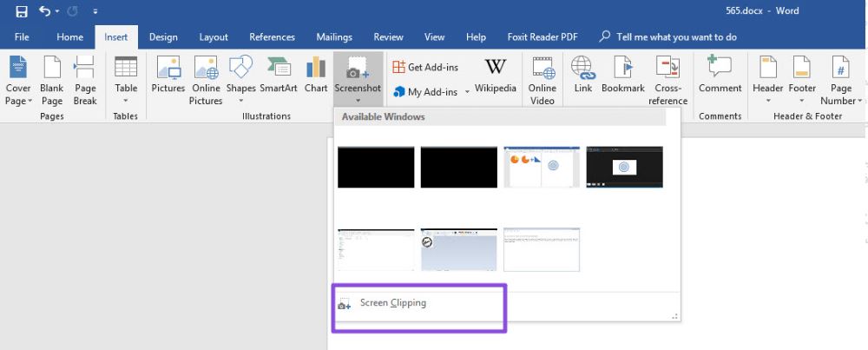Click the Undo arrow icon
Viewport: 868px width, 350px height.
pos(44,11)
